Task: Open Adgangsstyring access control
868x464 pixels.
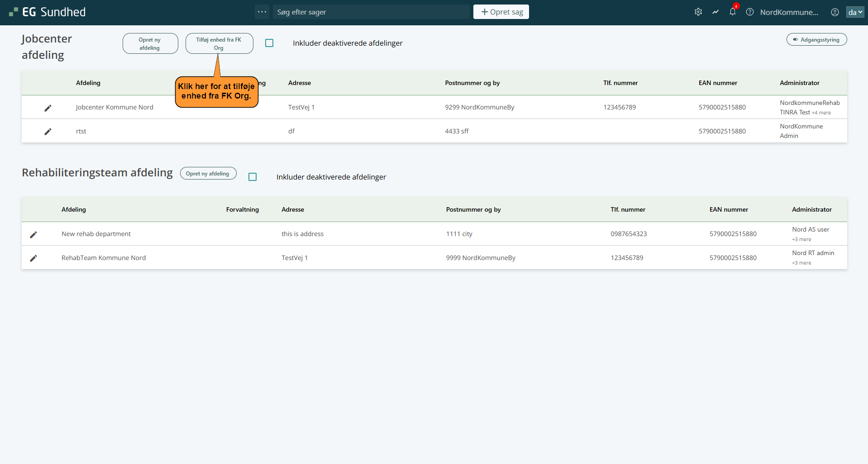Action: click(x=816, y=40)
